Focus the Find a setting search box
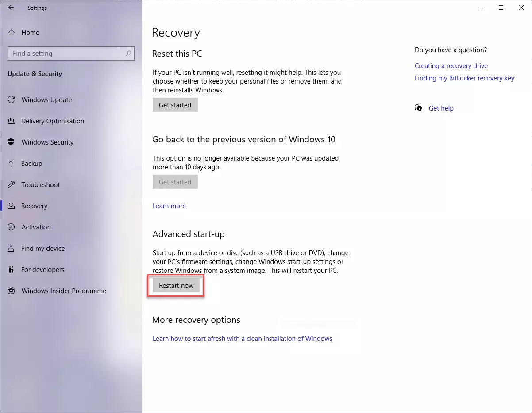 [71, 54]
